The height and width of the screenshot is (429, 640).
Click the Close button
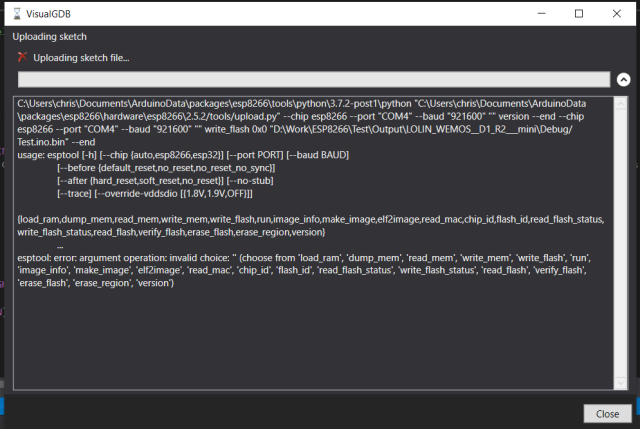(x=607, y=414)
